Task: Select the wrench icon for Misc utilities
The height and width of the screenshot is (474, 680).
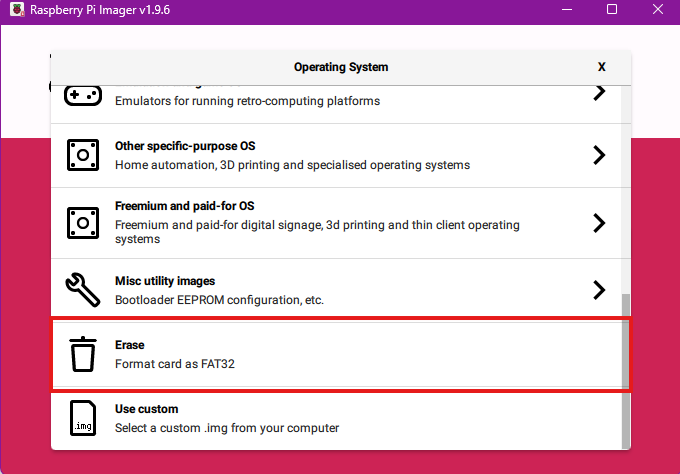Action: [82, 290]
